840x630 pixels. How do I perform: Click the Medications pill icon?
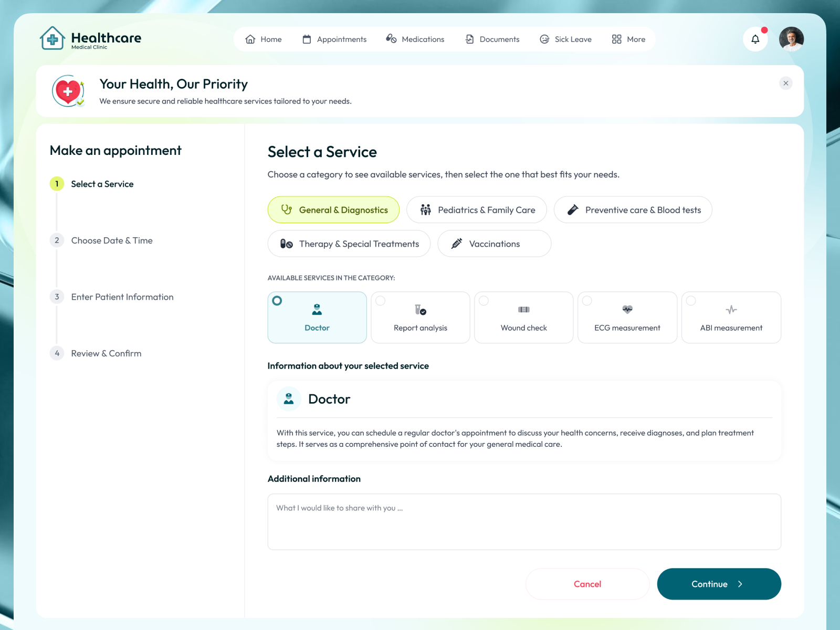tap(391, 39)
